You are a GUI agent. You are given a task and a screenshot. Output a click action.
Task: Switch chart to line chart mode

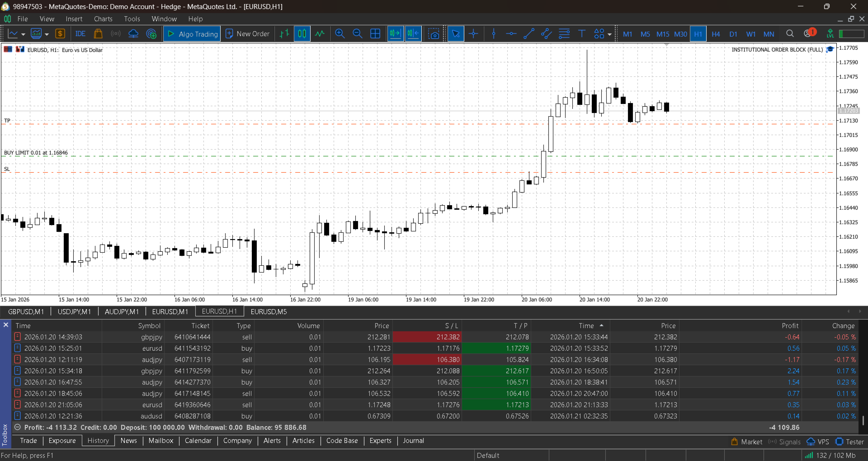(x=320, y=34)
